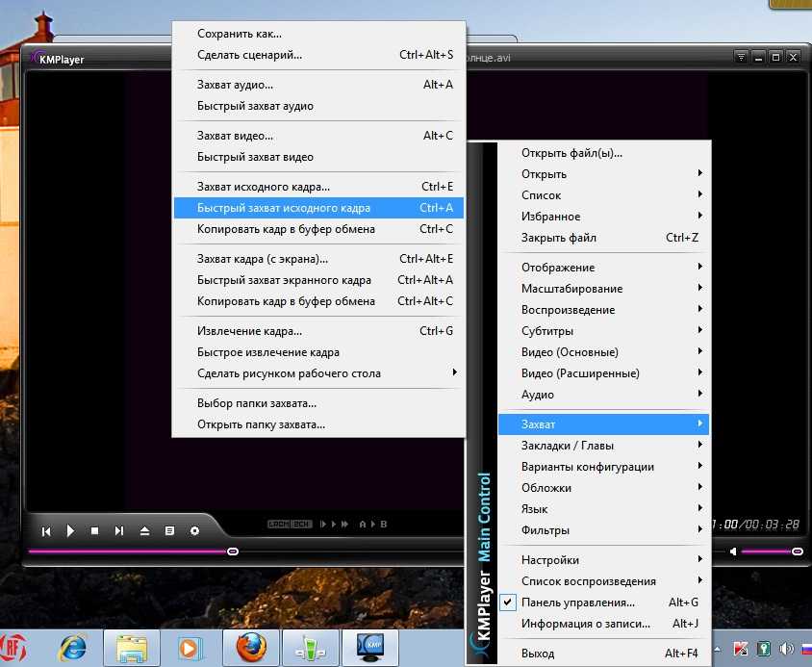Open the Аудио submenu
The height and width of the screenshot is (667, 812).
[604, 395]
